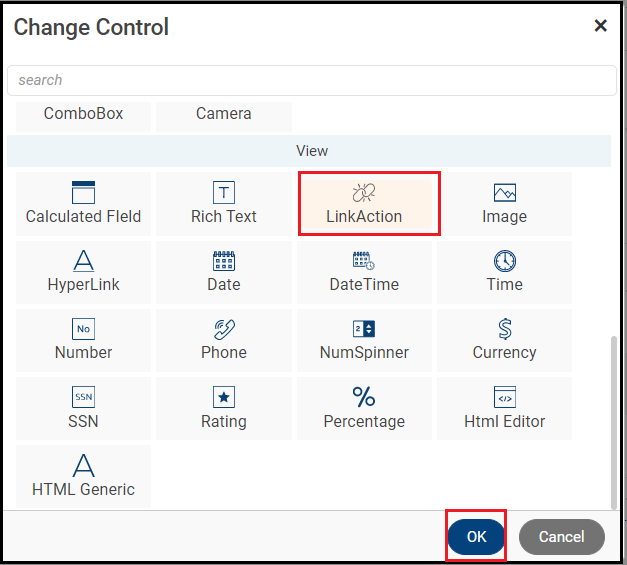Select the Currency dollar icon

(x=504, y=329)
